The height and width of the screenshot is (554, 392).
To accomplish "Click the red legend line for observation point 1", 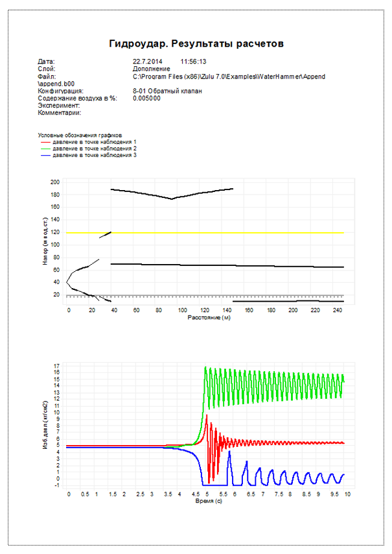I will (45, 141).
